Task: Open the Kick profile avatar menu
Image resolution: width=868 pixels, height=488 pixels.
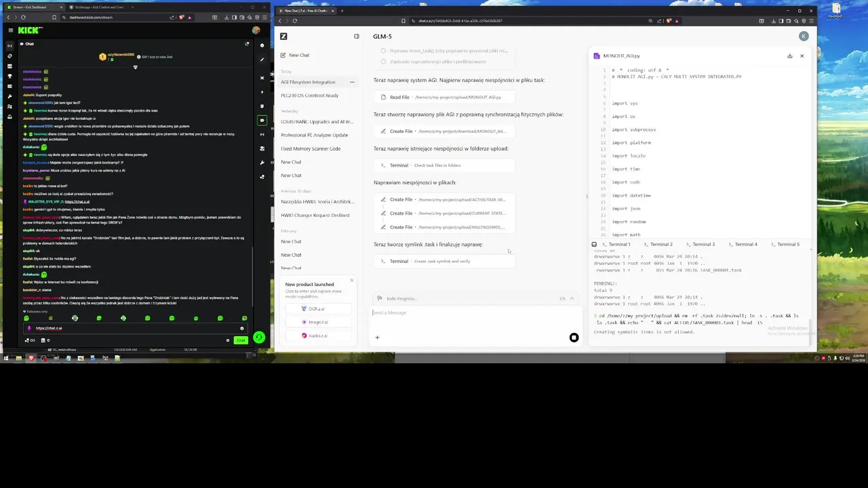Action: pyautogui.click(x=256, y=30)
